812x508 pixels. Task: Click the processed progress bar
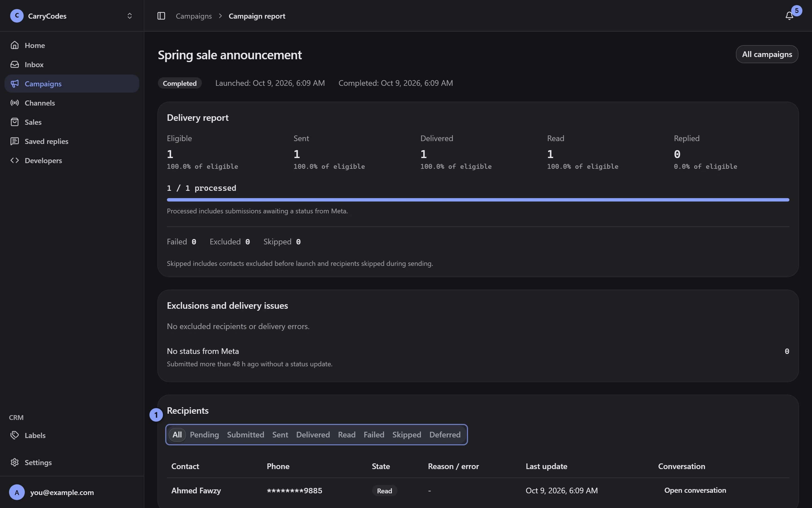478,200
